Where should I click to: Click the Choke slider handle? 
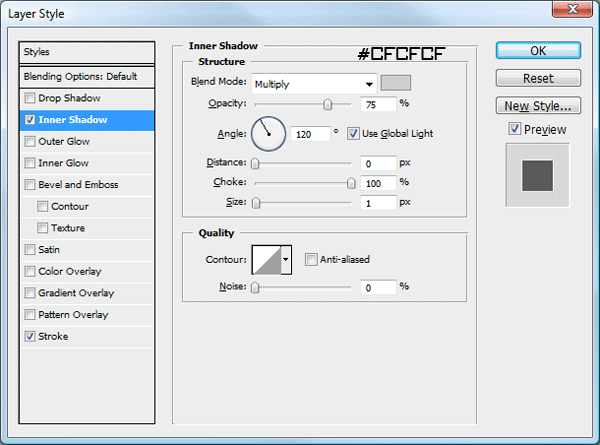tap(351, 183)
